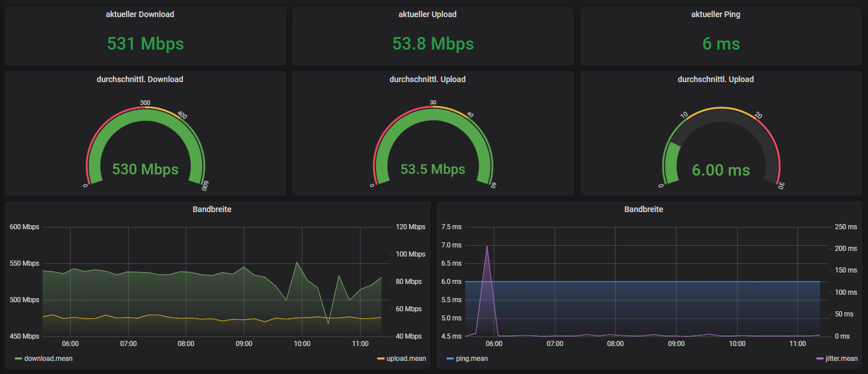The image size is (868, 374).
Task: Open the 'aktueller Upload' panel title menu
Action: 428,14
